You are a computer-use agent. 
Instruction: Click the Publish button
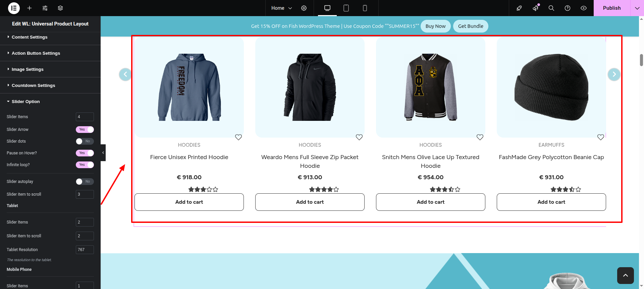click(611, 8)
